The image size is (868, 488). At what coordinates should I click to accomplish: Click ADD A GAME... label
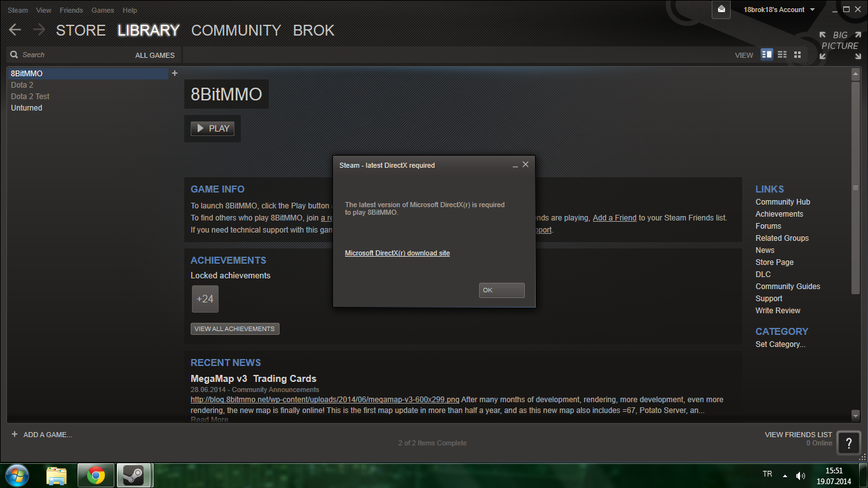[48, 435]
